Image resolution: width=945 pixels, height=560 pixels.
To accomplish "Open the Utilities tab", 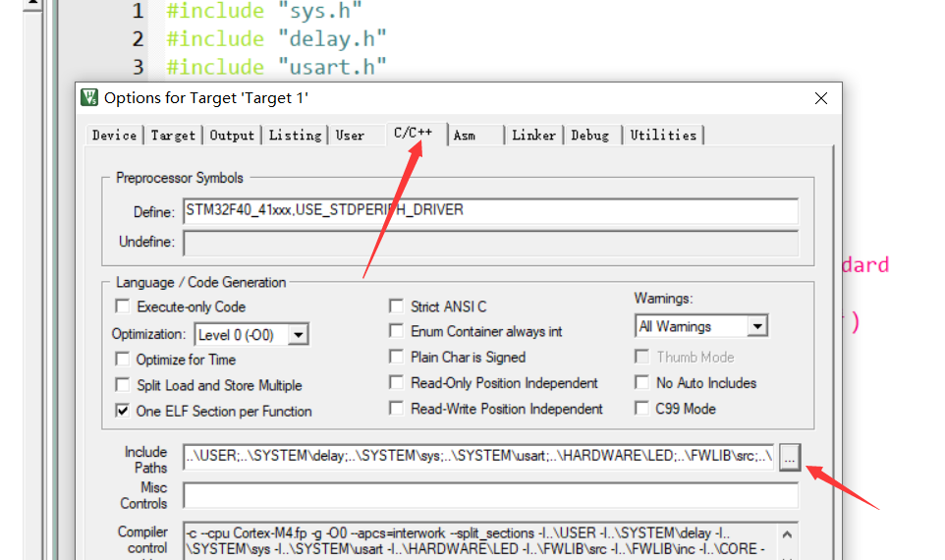I will [x=663, y=135].
